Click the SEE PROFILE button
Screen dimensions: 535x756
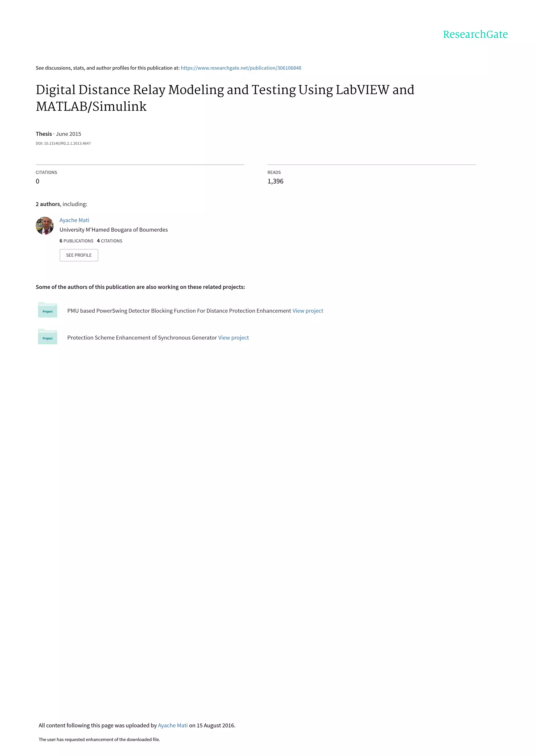79,255
